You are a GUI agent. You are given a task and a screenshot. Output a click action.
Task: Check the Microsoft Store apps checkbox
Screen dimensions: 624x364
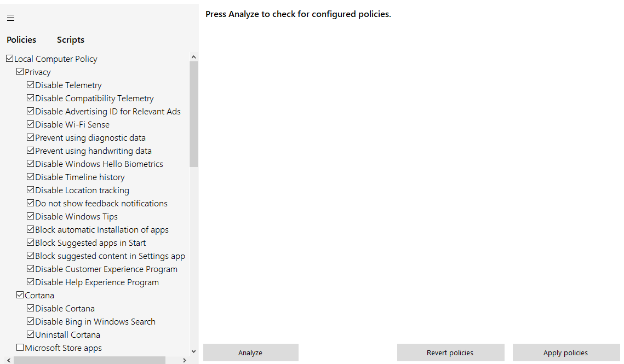[20, 347]
